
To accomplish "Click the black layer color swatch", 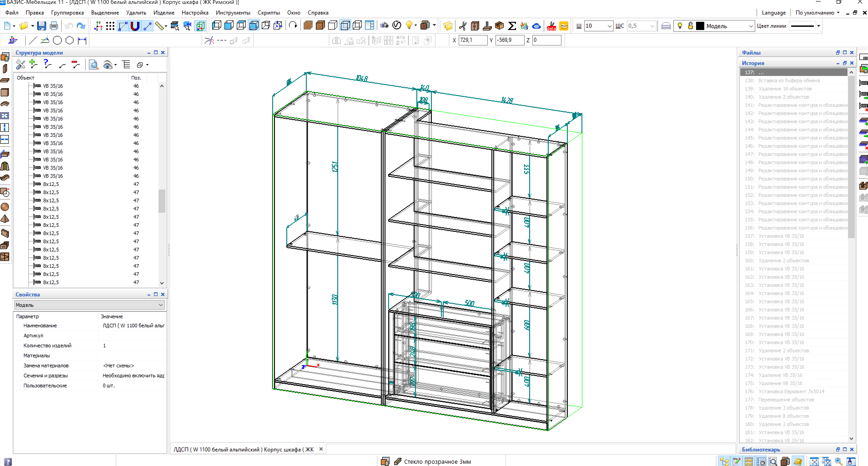I will pos(700,26).
